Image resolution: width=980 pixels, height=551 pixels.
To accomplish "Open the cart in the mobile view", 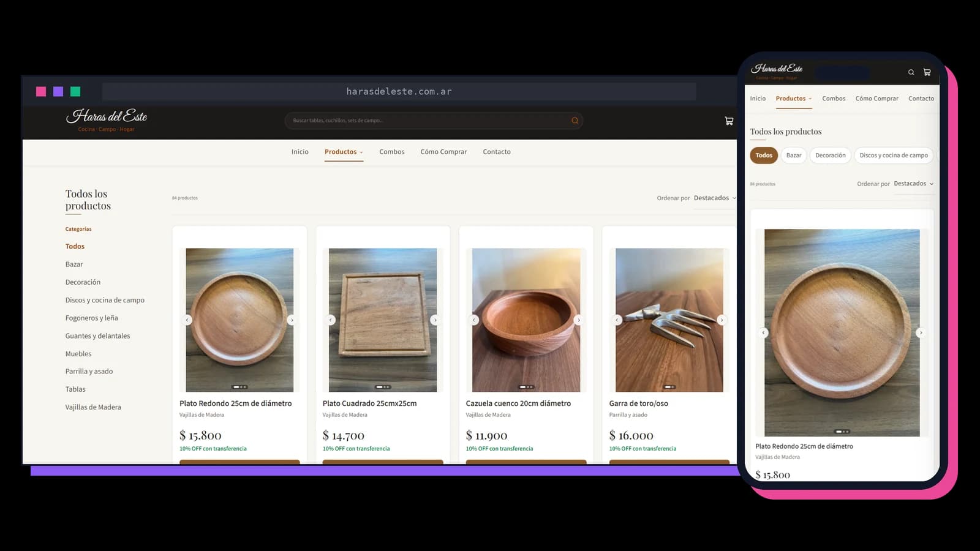I will [x=927, y=72].
